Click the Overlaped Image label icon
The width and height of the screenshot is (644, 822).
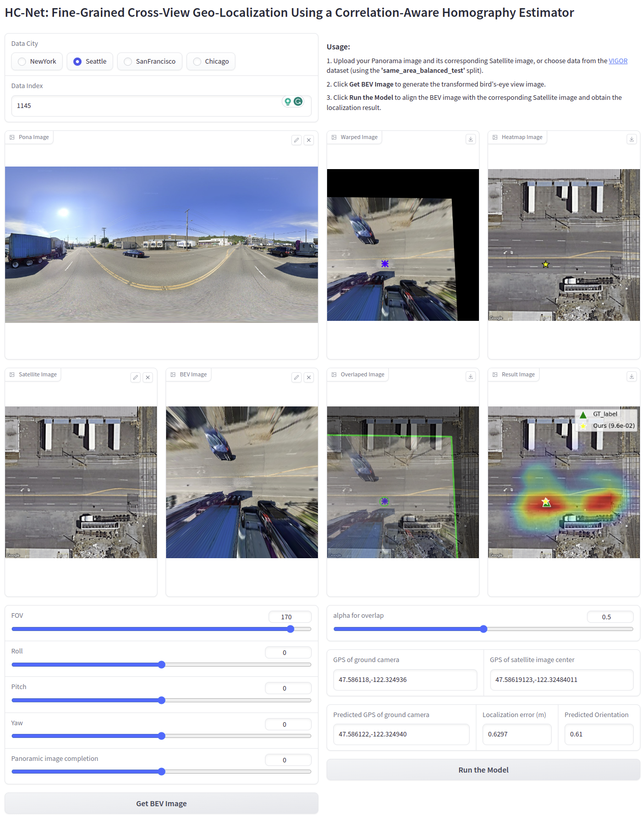334,375
